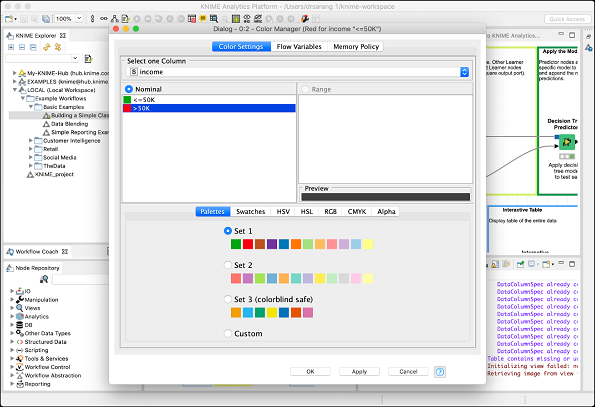Select the Nominal radio button
595x407 pixels.
[x=129, y=89]
